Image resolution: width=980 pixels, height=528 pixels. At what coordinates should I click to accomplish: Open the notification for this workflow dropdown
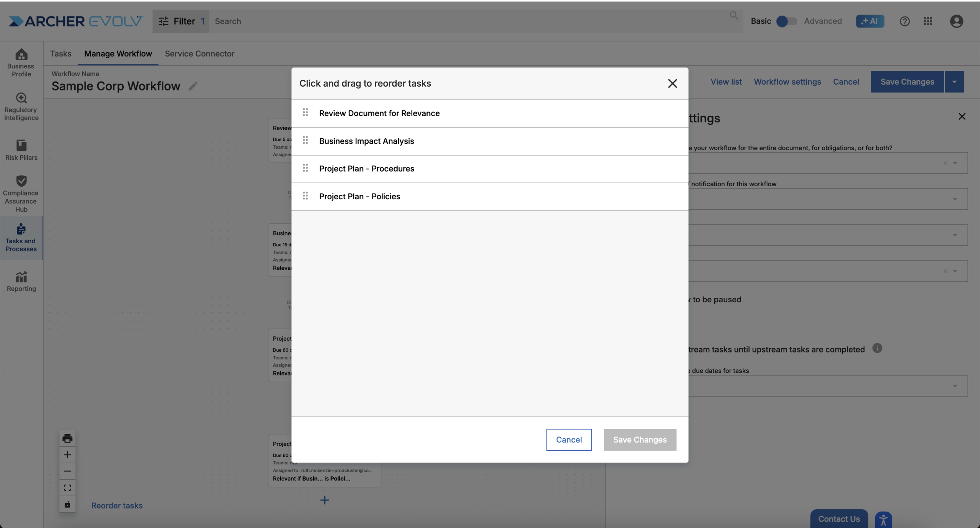pyautogui.click(x=827, y=199)
